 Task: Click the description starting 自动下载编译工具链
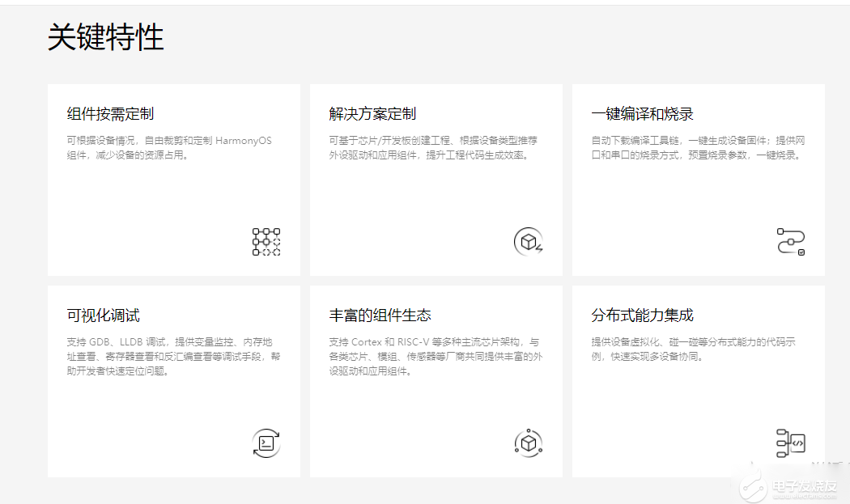pyautogui.click(x=698, y=148)
